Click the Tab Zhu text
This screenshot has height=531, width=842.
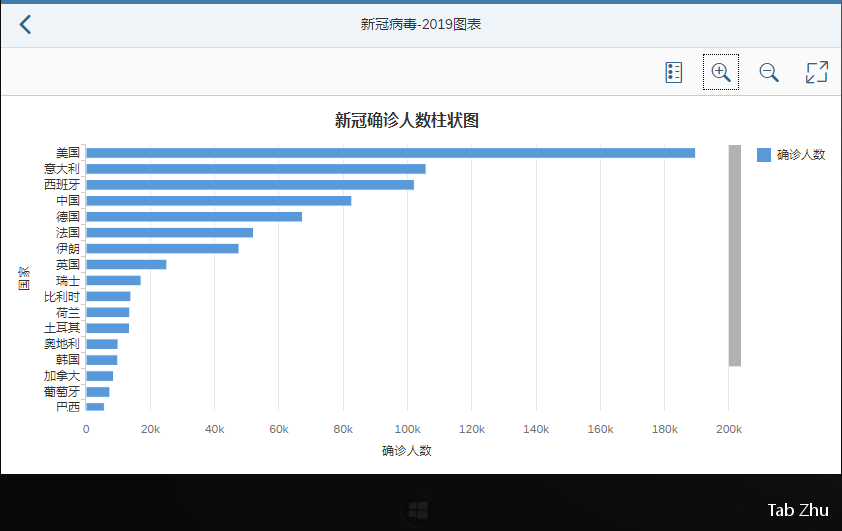pyautogui.click(x=797, y=510)
